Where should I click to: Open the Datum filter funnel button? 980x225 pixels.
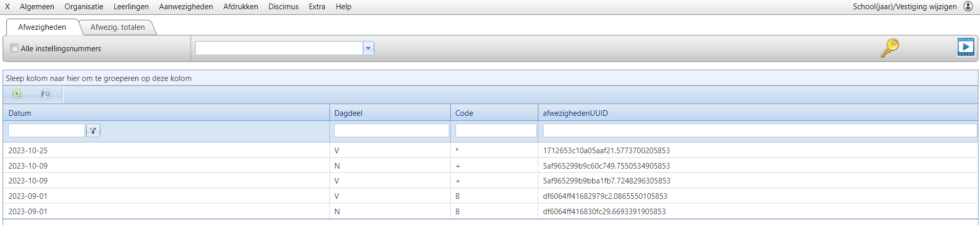tap(93, 131)
